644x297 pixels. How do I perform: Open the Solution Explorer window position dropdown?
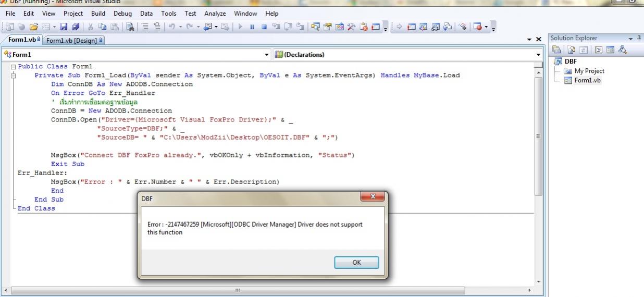tap(630, 39)
